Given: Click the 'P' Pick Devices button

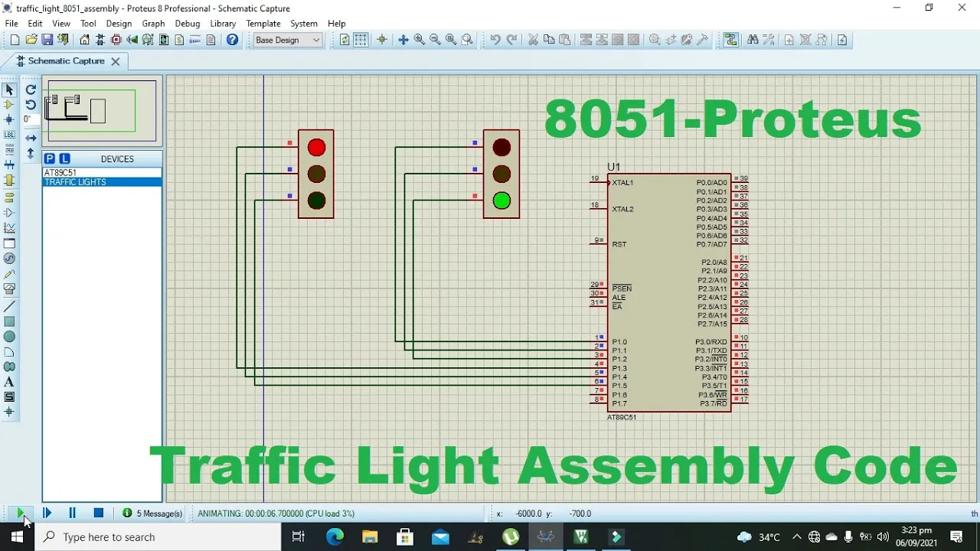Looking at the screenshot, I should (x=50, y=158).
